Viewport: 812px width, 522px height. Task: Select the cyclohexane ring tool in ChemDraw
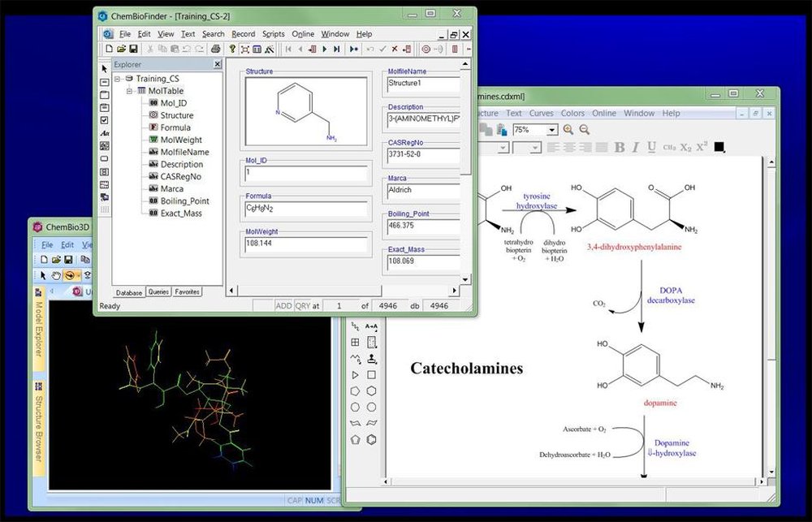(371, 391)
